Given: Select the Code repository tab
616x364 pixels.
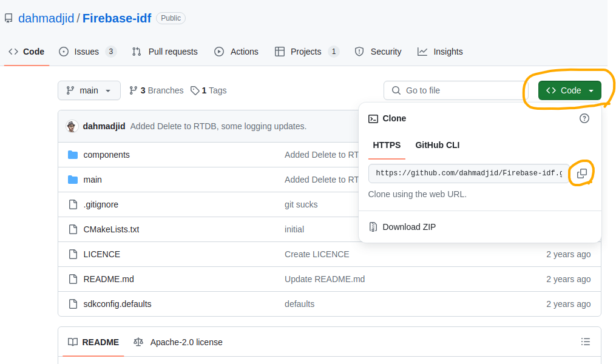Looking at the screenshot, I should [x=26, y=52].
